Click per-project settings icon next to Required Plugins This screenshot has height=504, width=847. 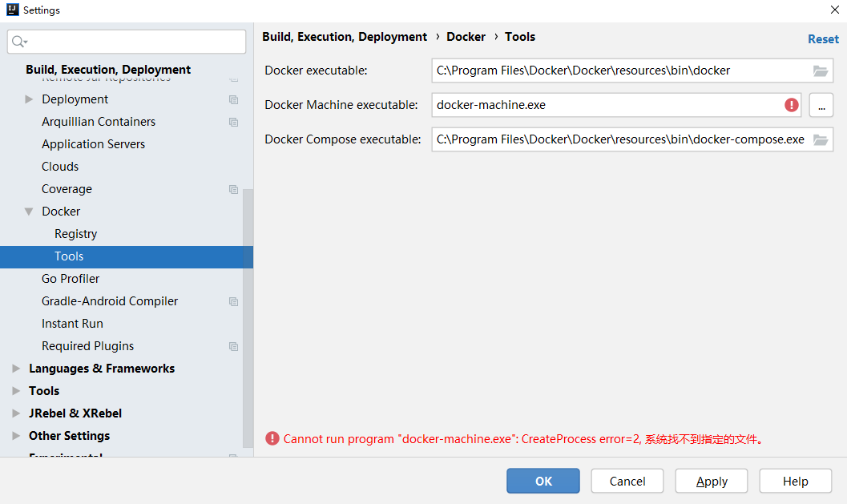pos(232,346)
